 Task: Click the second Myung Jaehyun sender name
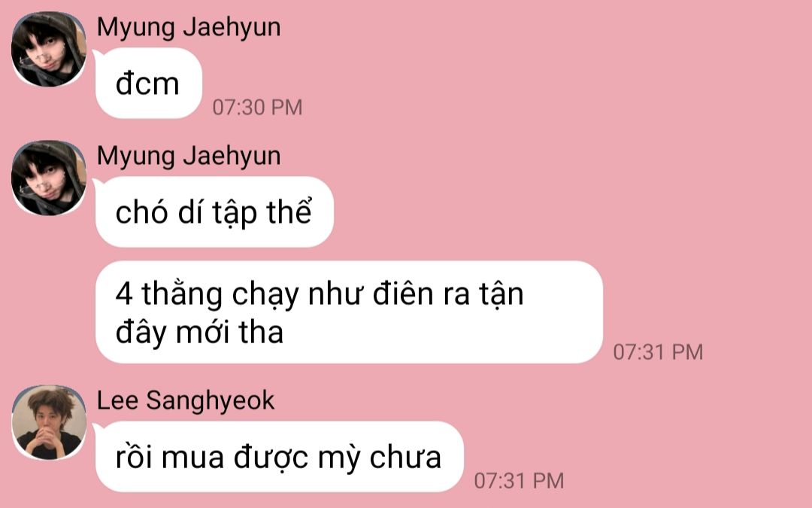tap(189, 156)
